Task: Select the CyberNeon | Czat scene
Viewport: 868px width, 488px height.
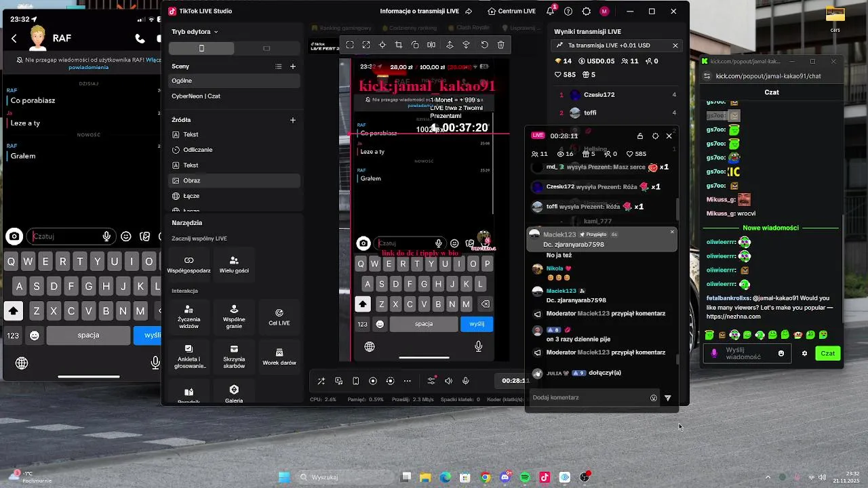Action: (x=234, y=96)
